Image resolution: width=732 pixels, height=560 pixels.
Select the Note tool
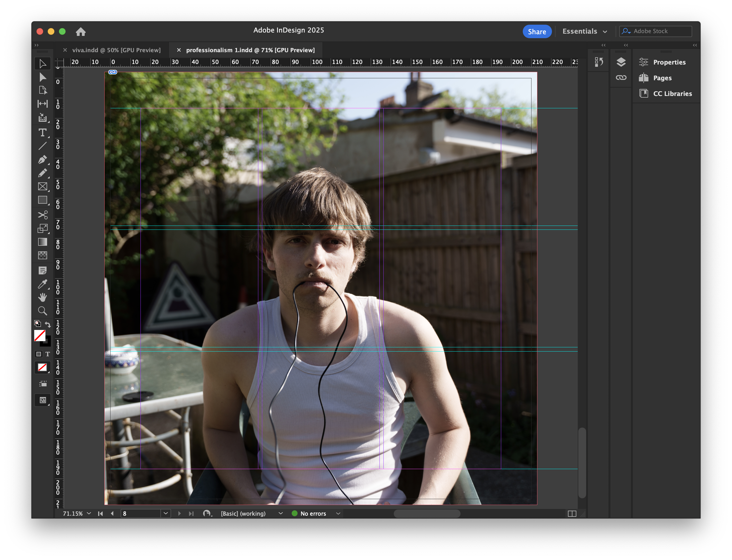click(43, 270)
